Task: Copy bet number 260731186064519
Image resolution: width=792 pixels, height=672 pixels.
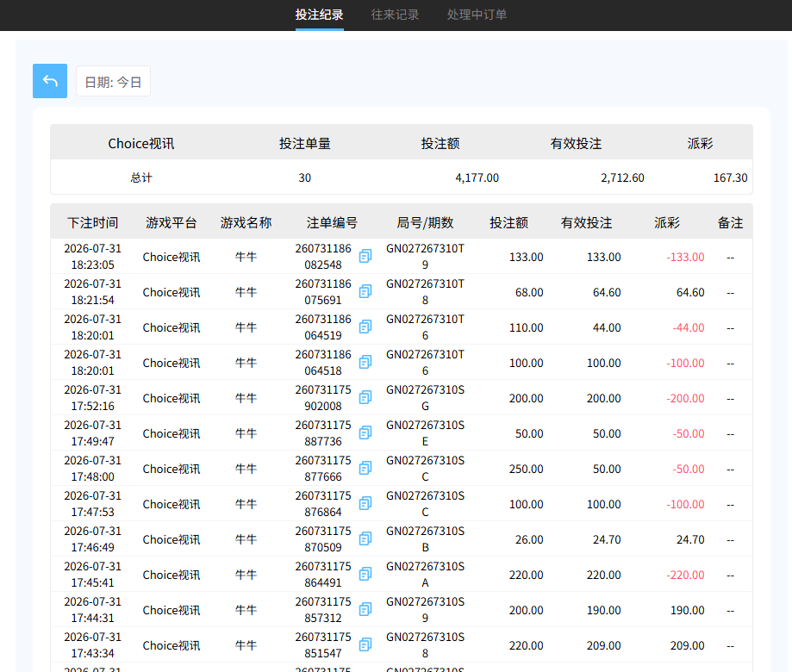Action: (x=365, y=327)
